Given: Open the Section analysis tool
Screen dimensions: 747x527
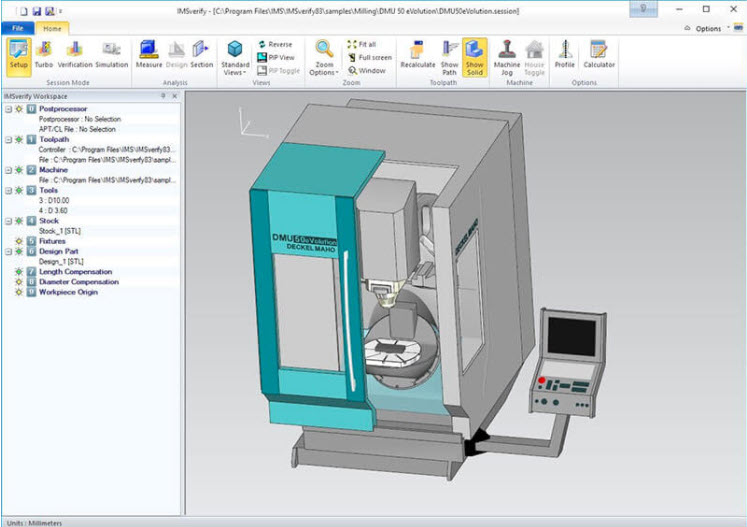Looking at the screenshot, I should (x=202, y=55).
